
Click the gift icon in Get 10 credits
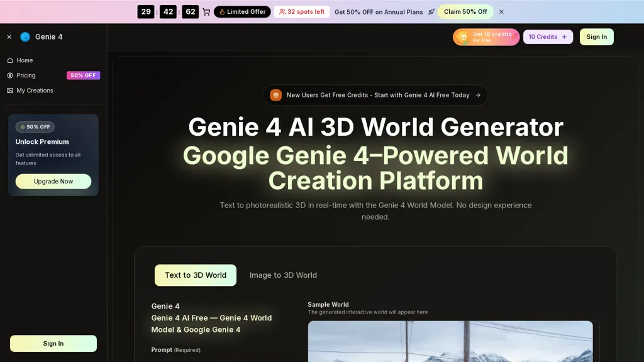click(x=464, y=37)
